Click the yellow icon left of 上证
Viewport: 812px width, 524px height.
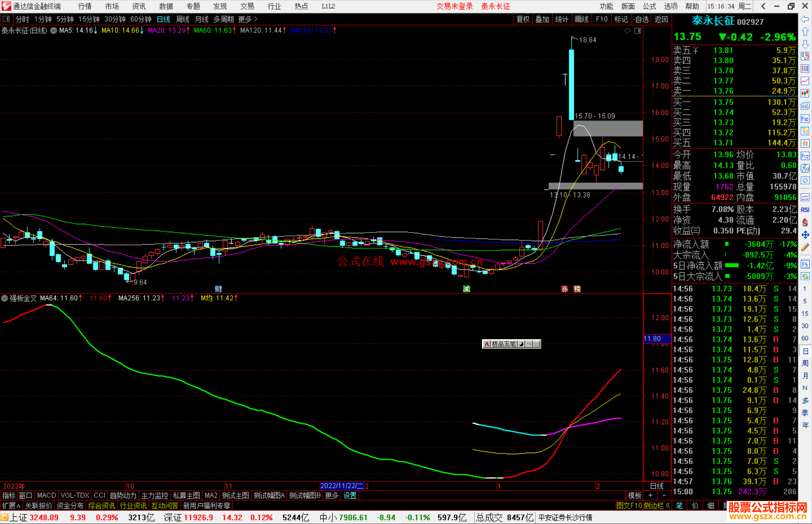5,518
